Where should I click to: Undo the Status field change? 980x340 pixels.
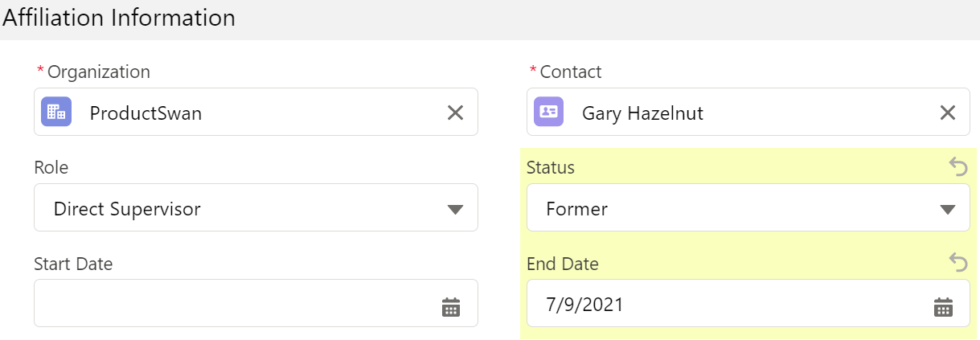click(x=958, y=166)
